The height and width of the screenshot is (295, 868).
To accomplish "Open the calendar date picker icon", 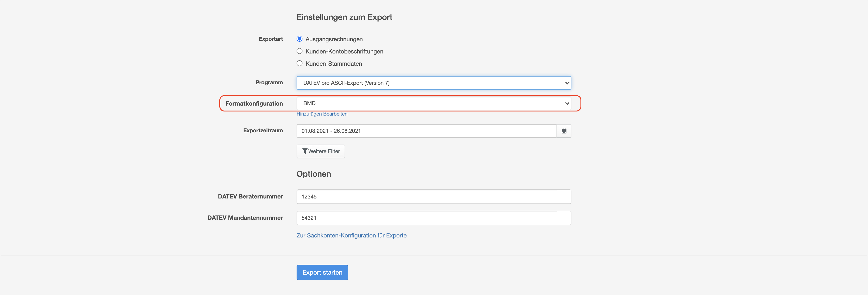I will pos(564,131).
